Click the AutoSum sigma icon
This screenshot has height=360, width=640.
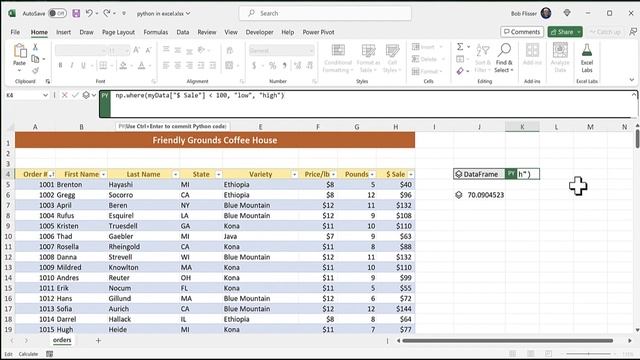(460, 47)
